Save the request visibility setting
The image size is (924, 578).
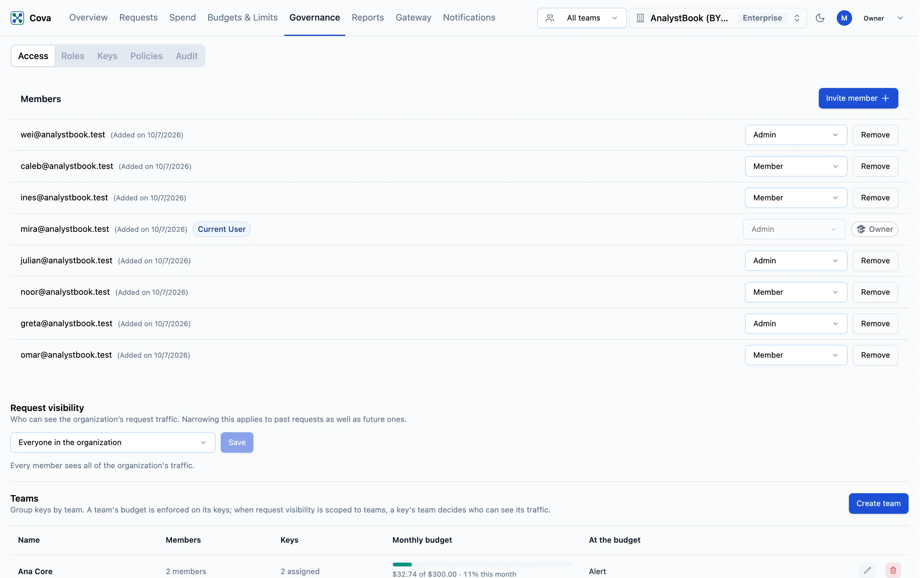[237, 443]
